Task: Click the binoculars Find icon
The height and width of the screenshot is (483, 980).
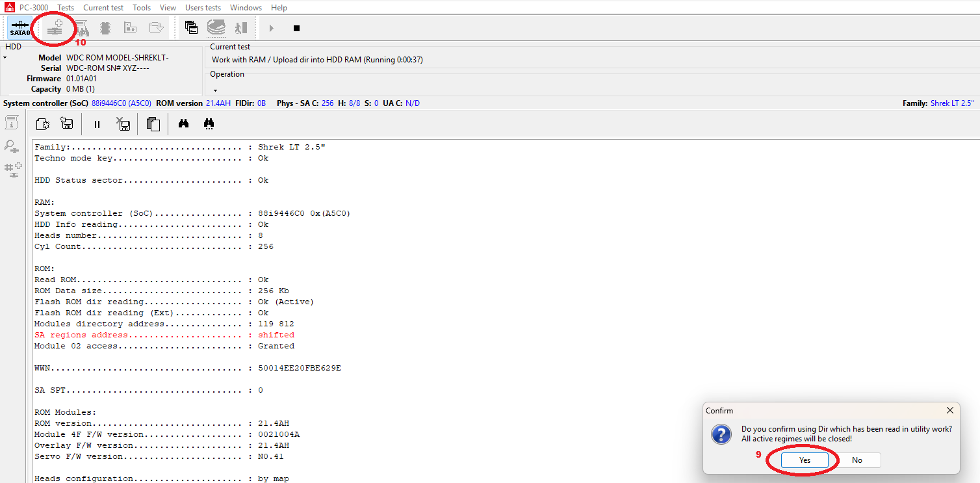Action: [183, 124]
